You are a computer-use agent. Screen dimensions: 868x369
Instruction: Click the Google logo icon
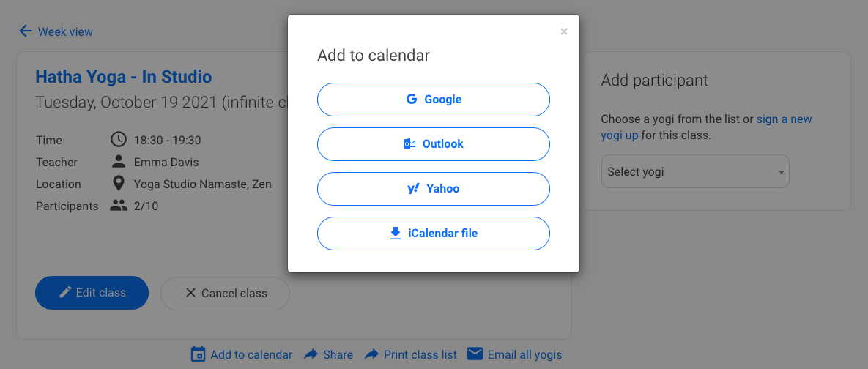click(x=412, y=100)
